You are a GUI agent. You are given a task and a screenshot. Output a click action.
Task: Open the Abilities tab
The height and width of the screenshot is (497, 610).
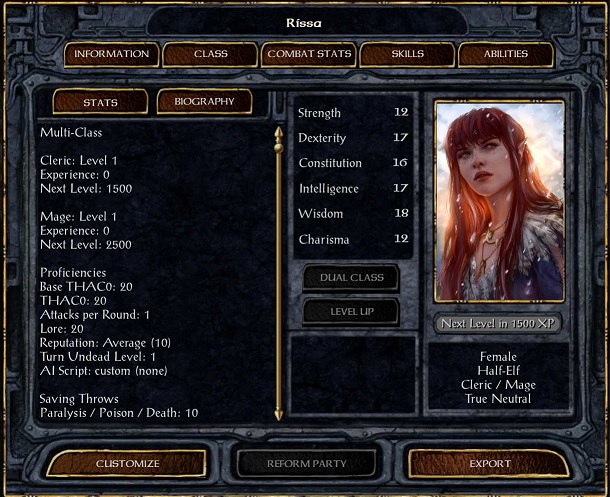point(506,54)
